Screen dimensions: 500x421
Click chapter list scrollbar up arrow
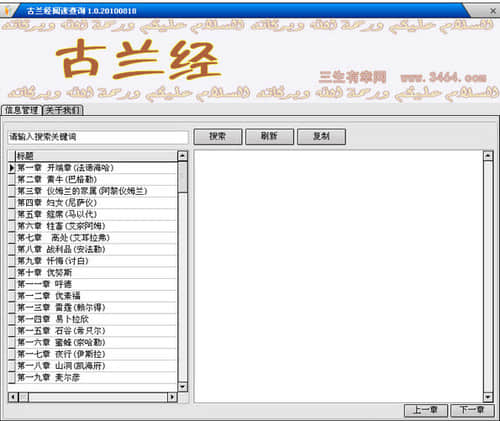pos(183,156)
